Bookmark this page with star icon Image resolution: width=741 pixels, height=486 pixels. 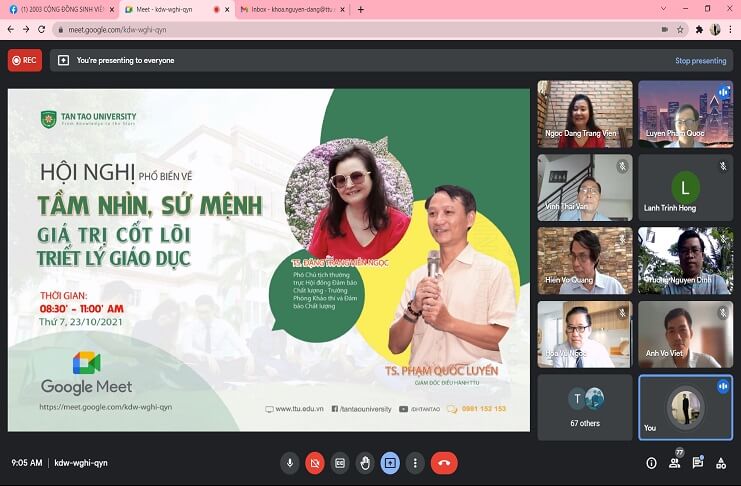(x=680, y=29)
